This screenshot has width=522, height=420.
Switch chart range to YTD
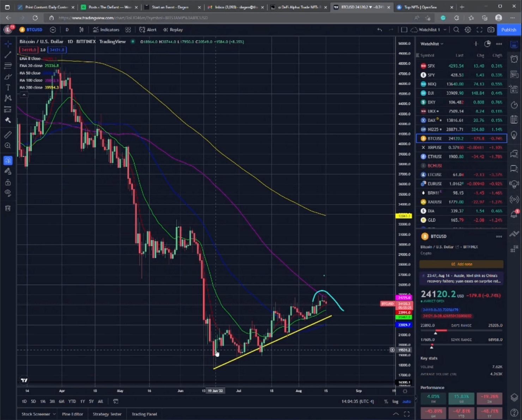[72, 401]
